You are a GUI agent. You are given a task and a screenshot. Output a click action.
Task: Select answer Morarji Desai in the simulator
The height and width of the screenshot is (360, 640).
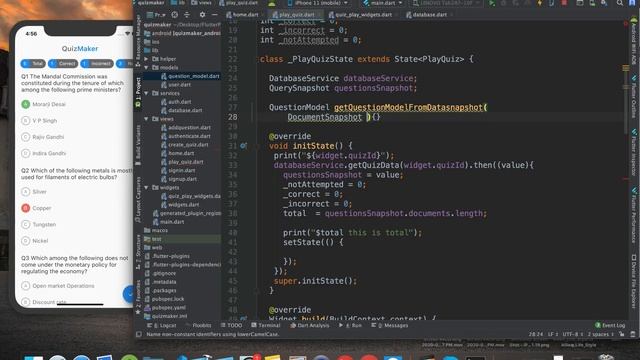coord(44,104)
